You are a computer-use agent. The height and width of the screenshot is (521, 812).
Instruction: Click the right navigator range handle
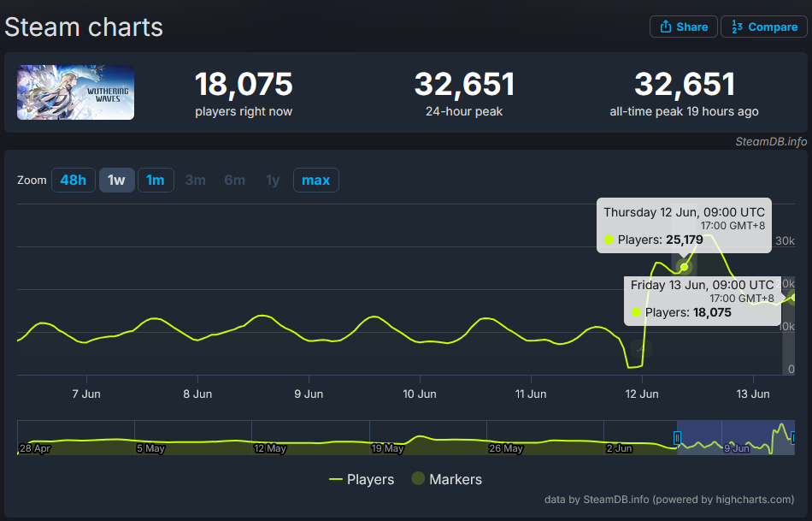click(793, 438)
